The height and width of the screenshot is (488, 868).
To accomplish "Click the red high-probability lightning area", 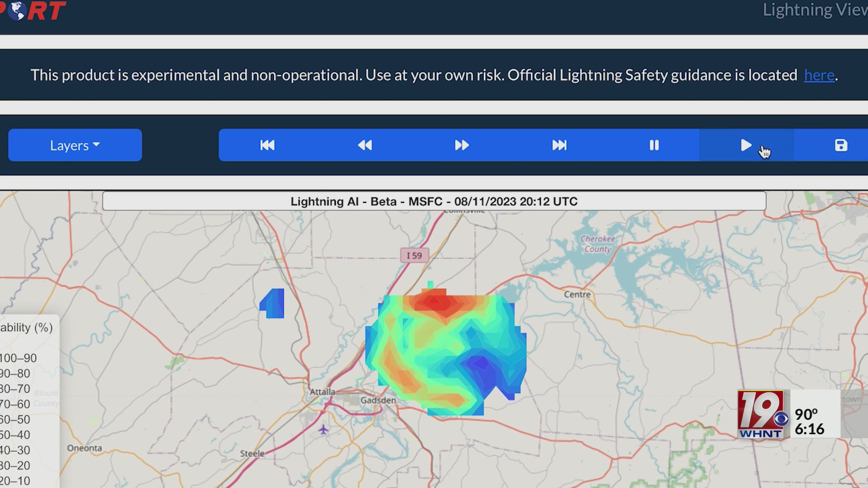I will point(436,302).
